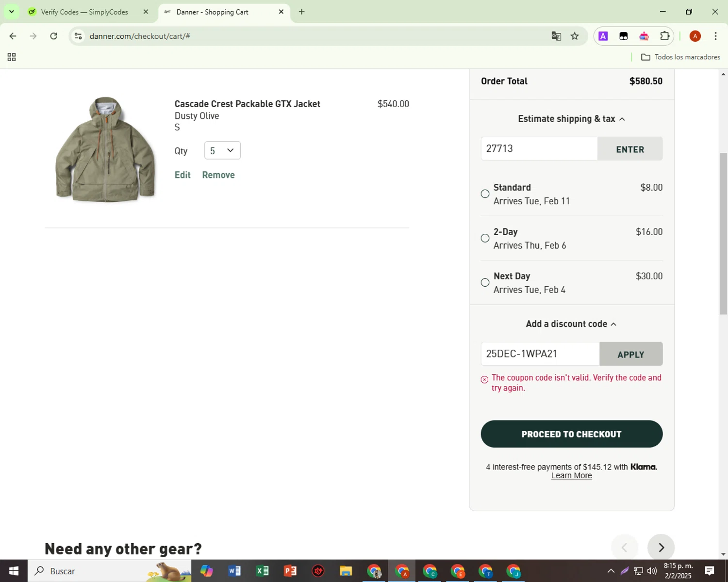Launch PowerPoint from the taskbar
The height and width of the screenshot is (582, 728).
pos(290,571)
